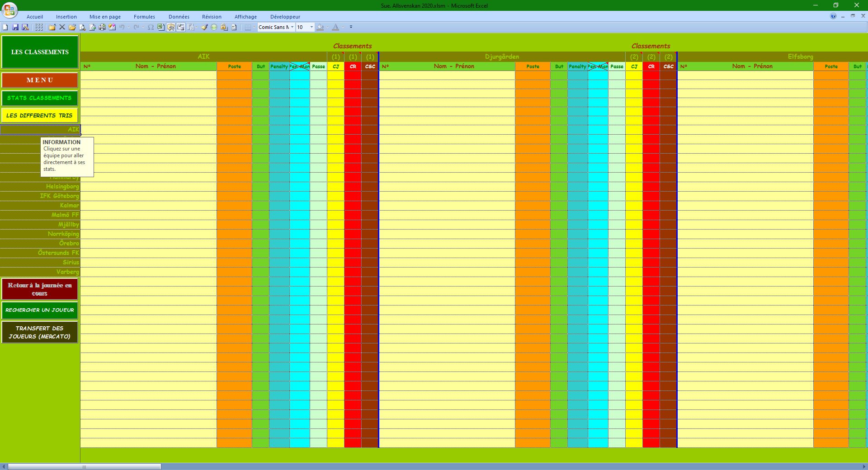Screen dimensions: 868x470
Task: Click the printer icon
Action: (x=102, y=27)
